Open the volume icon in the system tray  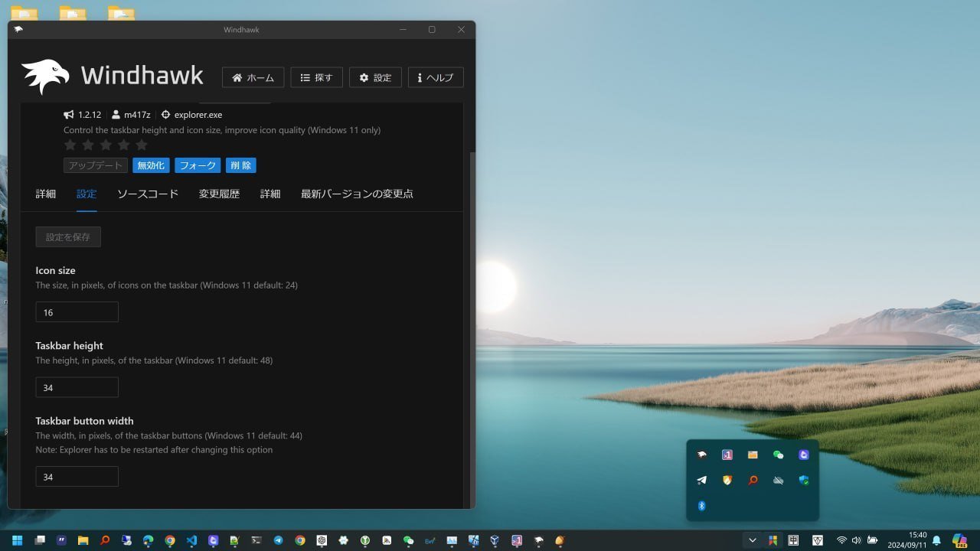[857, 540]
